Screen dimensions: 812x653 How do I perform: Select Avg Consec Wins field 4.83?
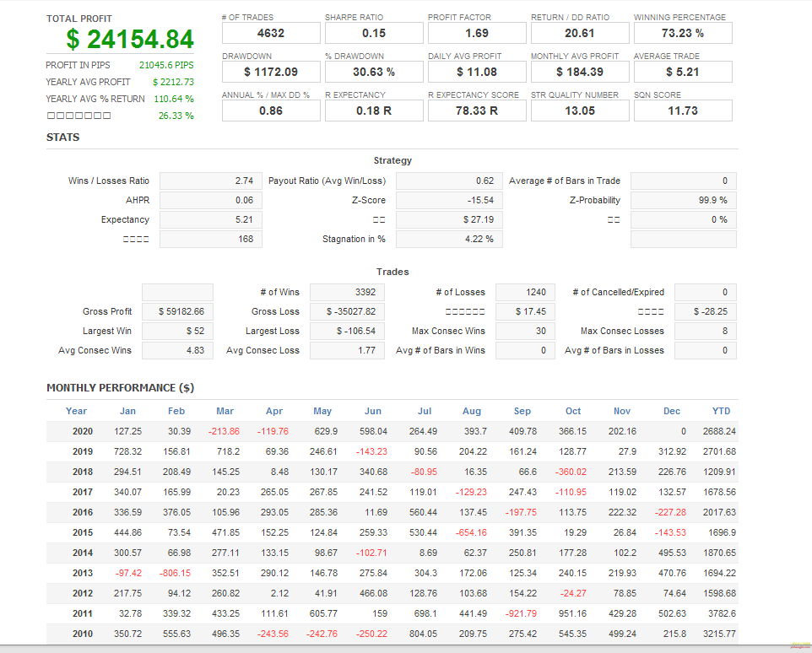[177, 350]
